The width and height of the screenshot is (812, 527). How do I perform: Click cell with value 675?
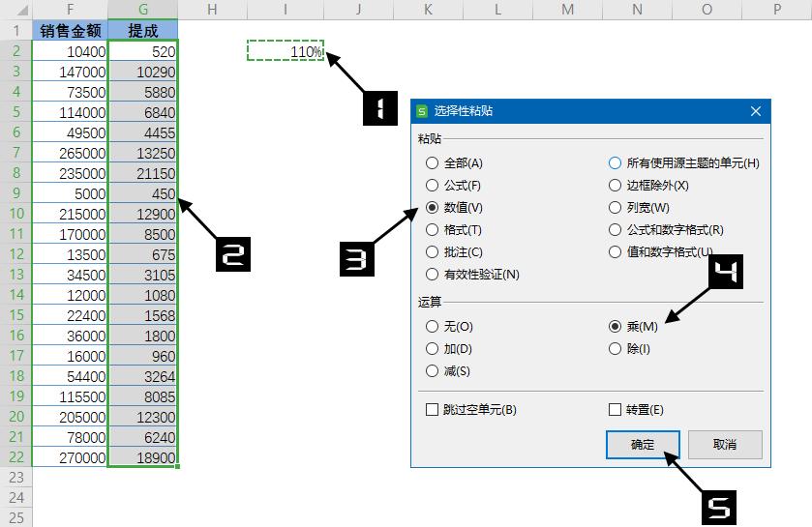click(143, 254)
